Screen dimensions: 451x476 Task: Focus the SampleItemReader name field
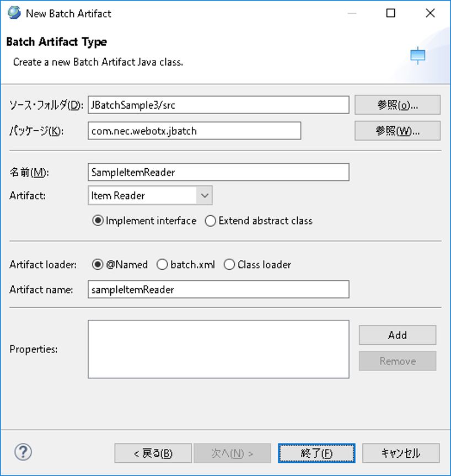click(x=218, y=172)
